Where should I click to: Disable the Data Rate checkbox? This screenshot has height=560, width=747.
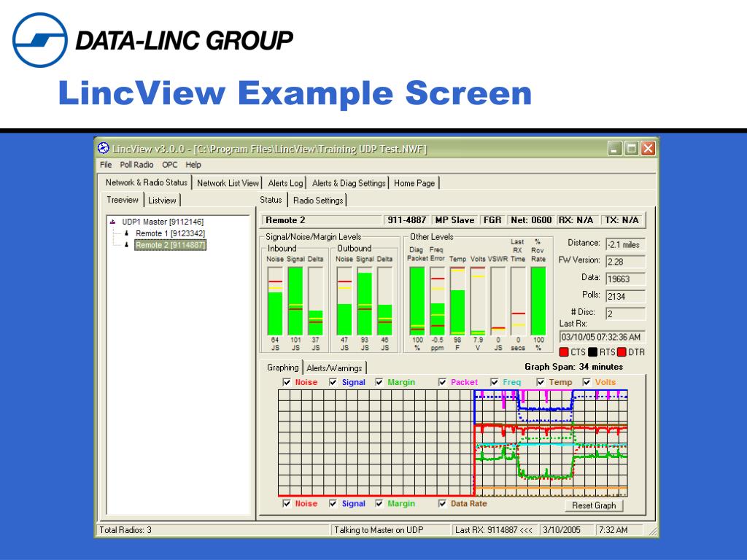pos(442,503)
